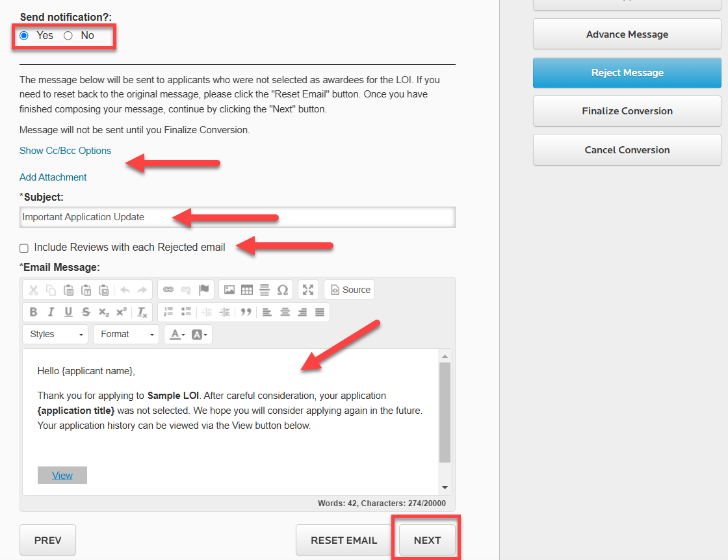Open the Finalize Conversion section
The width and height of the screenshot is (728, 560).
pos(626,110)
